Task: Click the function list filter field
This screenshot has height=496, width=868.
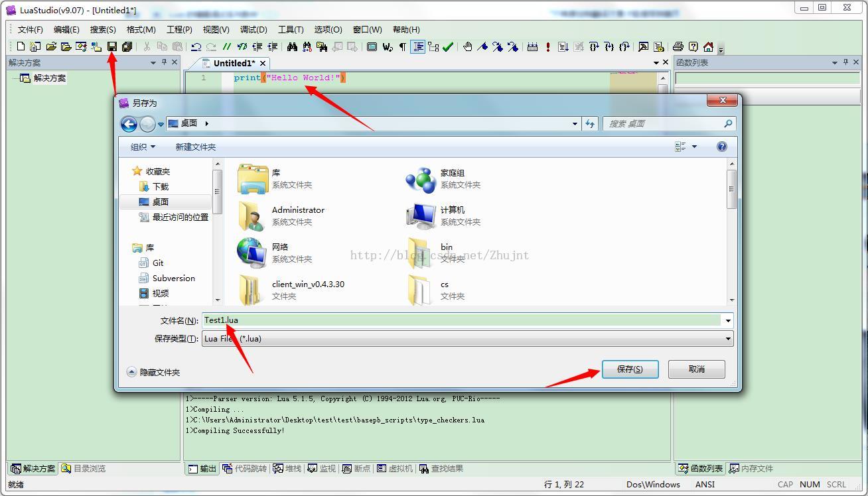Action: 767,78
